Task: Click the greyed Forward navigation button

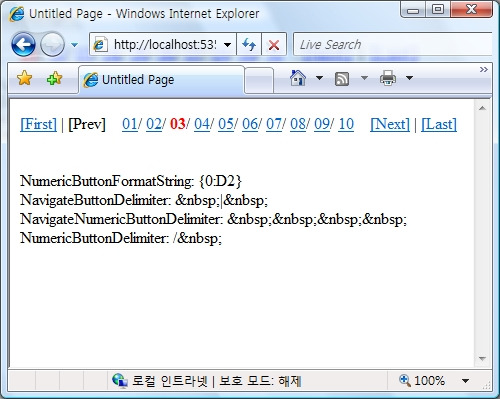Action: [x=52, y=44]
